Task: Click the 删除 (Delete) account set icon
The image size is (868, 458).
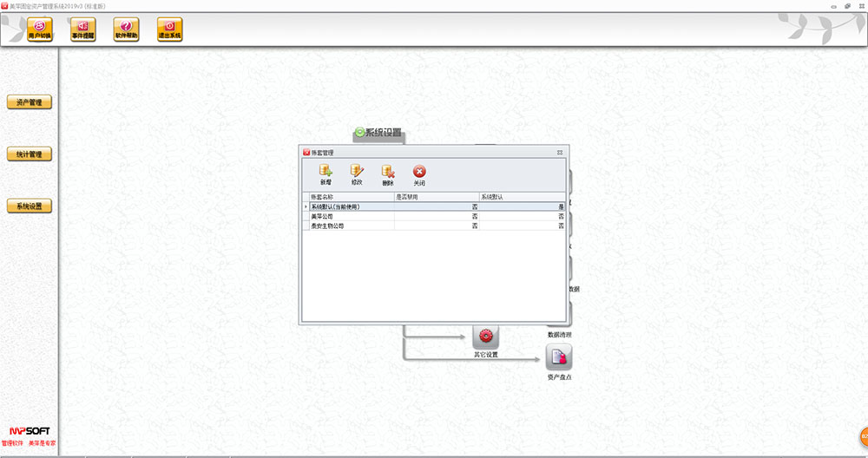Action: pyautogui.click(x=388, y=173)
